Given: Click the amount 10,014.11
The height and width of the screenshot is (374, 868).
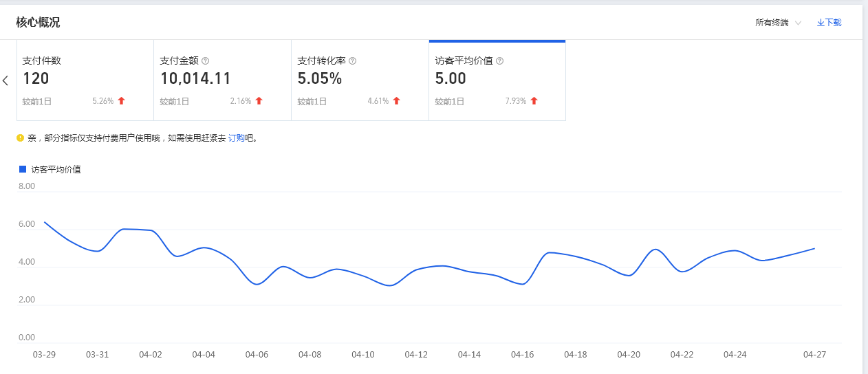Looking at the screenshot, I should coord(196,79).
